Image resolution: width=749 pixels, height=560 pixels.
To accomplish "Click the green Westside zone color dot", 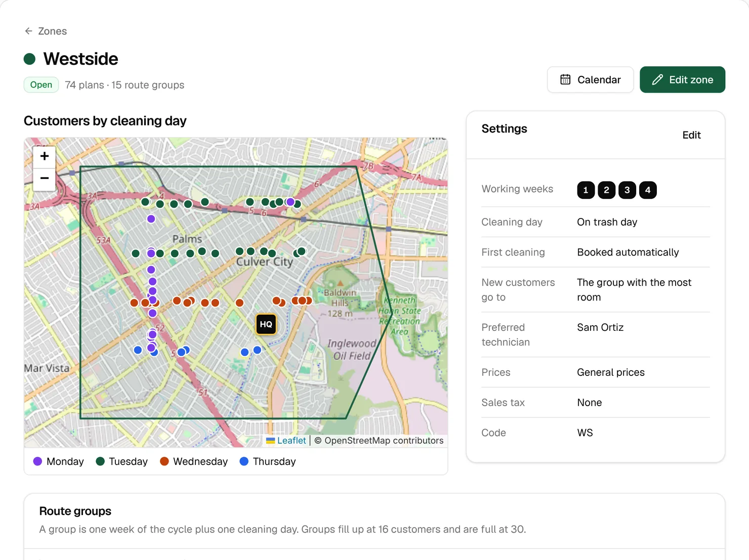I will [x=29, y=59].
